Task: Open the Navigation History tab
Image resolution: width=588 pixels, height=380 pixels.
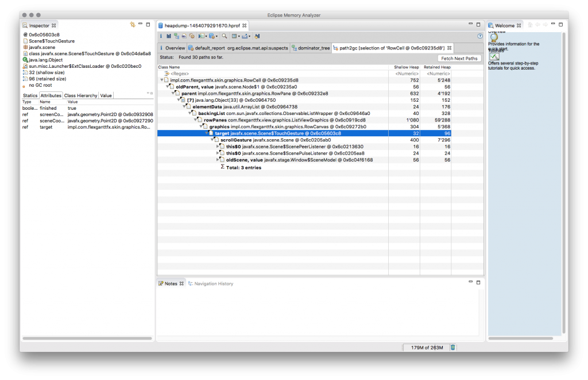Action: (x=210, y=283)
